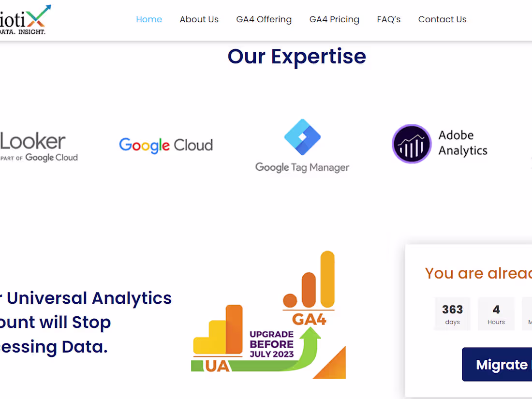
Task: Click the Our Expertise heading
Action: pos(296,57)
